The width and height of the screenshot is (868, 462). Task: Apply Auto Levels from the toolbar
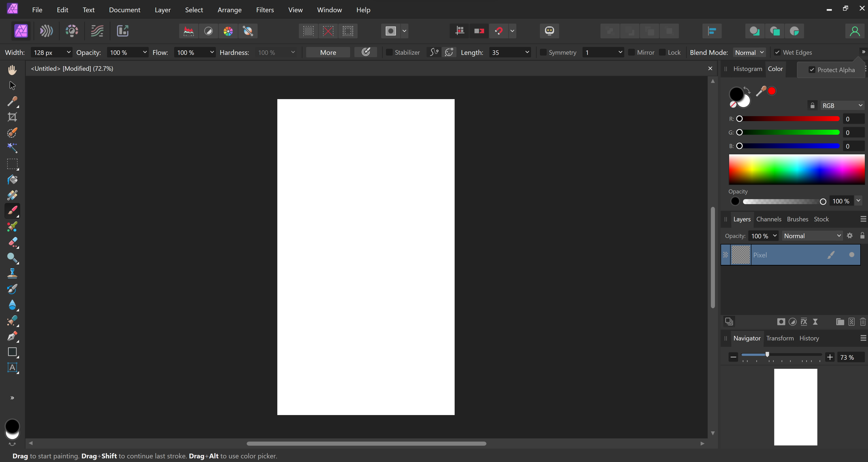189,31
